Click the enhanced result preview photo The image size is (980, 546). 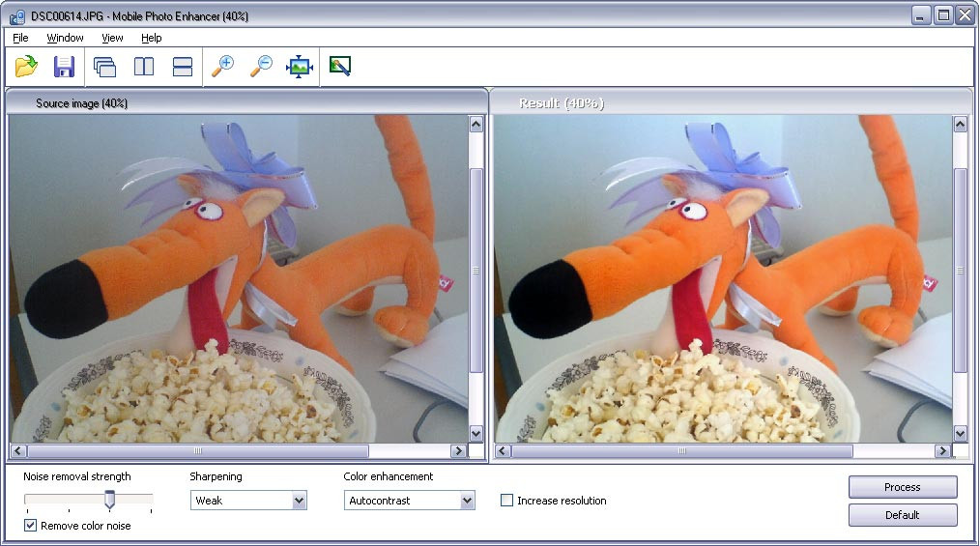(x=723, y=278)
